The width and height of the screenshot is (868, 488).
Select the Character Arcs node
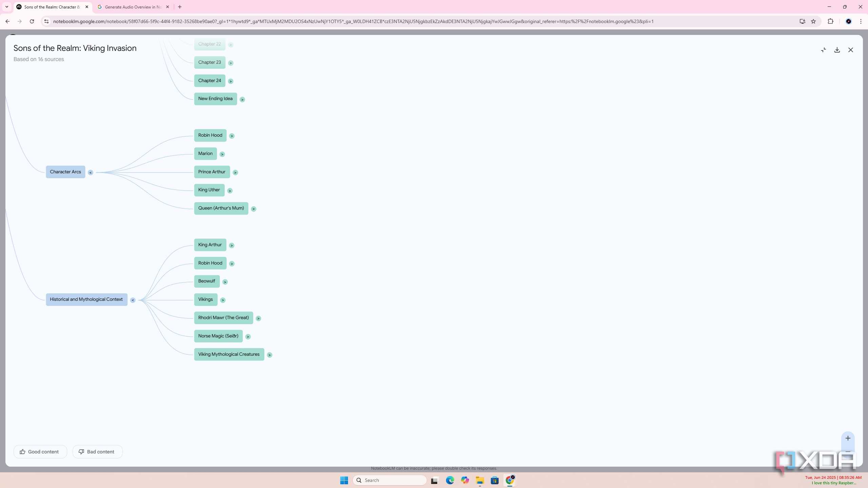tap(65, 172)
